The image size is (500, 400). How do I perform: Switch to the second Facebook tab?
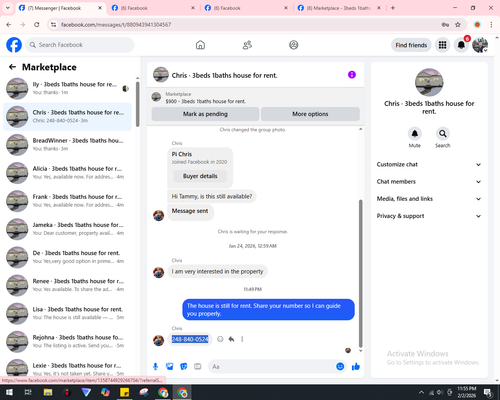point(153,8)
